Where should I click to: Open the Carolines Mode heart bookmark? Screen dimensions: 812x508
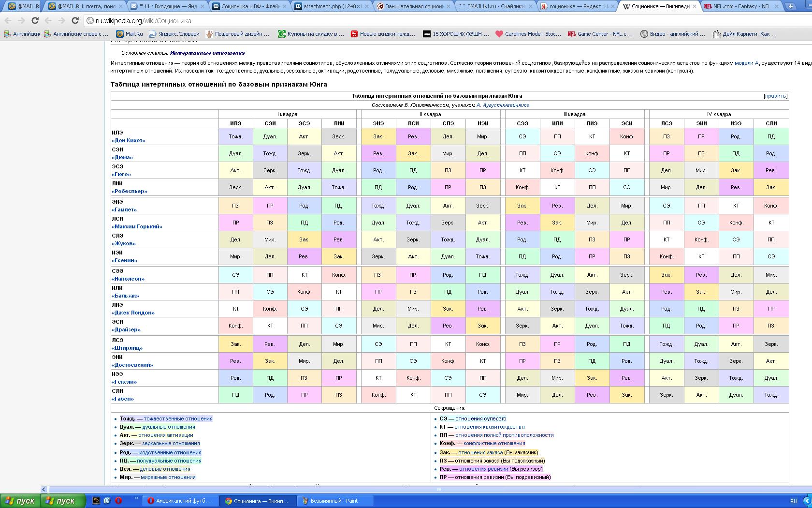(528, 34)
